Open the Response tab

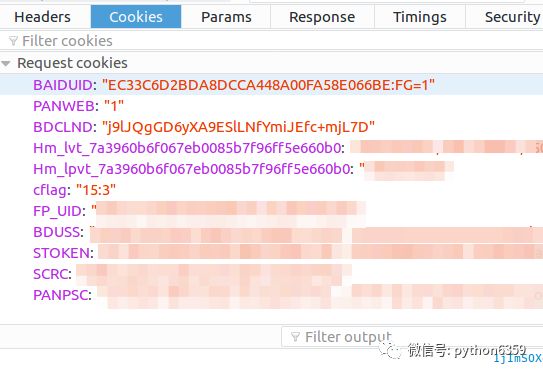coord(322,17)
